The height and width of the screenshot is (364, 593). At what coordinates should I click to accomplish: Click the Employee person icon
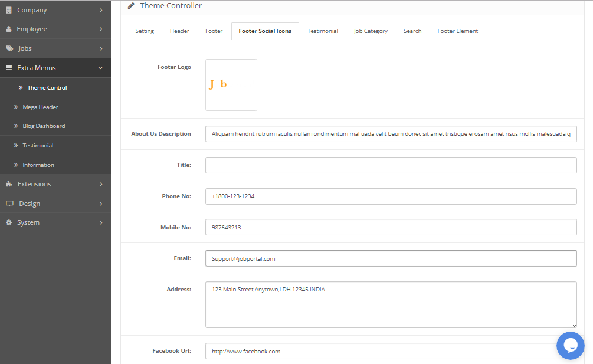(9, 29)
